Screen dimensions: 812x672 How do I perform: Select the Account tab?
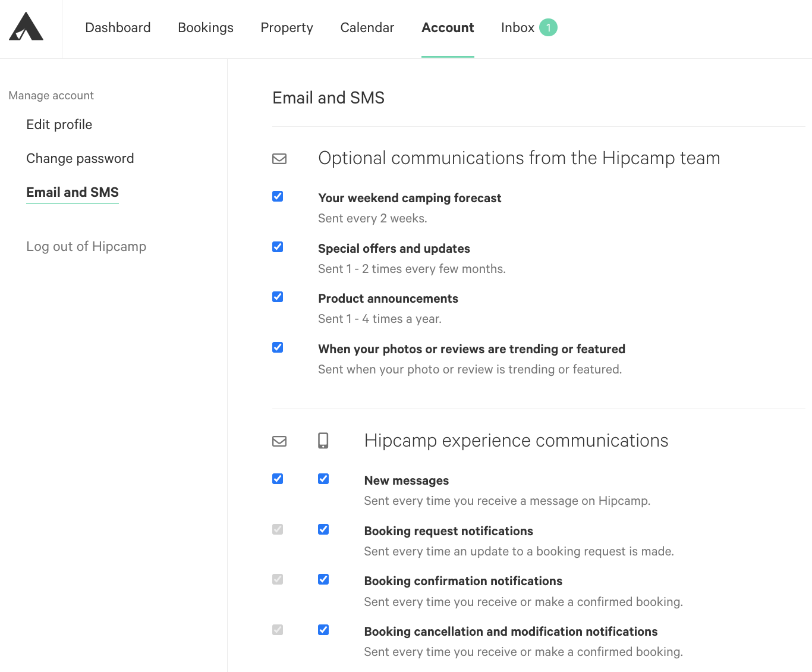[x=448, y=27]
